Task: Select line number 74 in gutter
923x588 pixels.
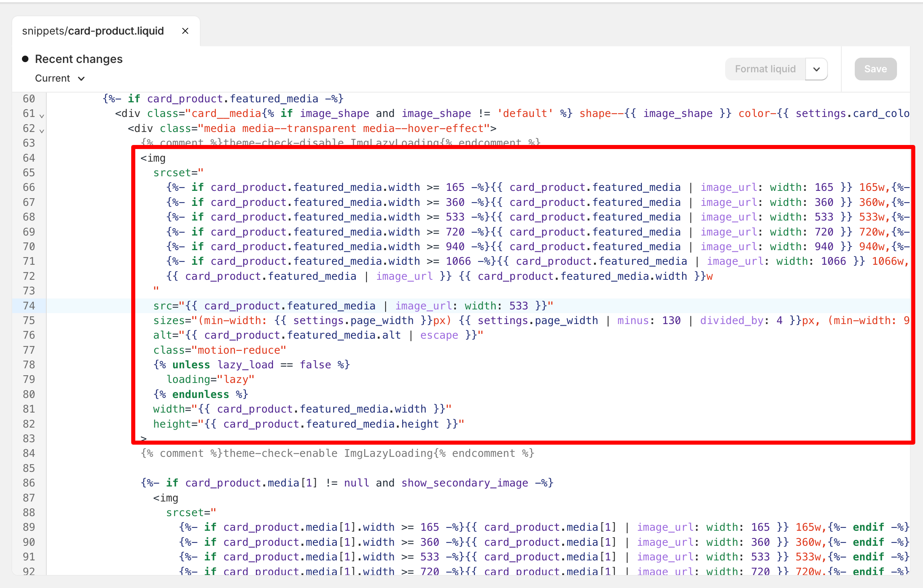Action: click(29, 306)
